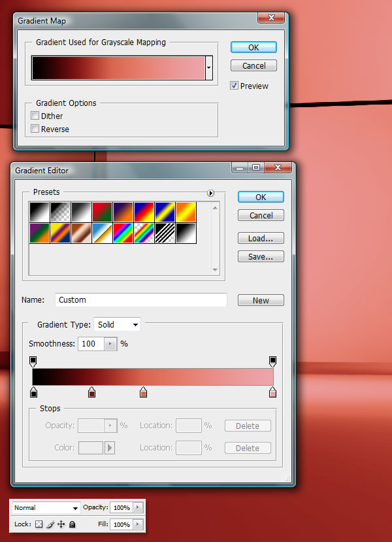Open the Smoothness slider arrow
Image resolution: width=392 pixels, height=542 pixels.
pyautogui.click(x=110, y=344)
